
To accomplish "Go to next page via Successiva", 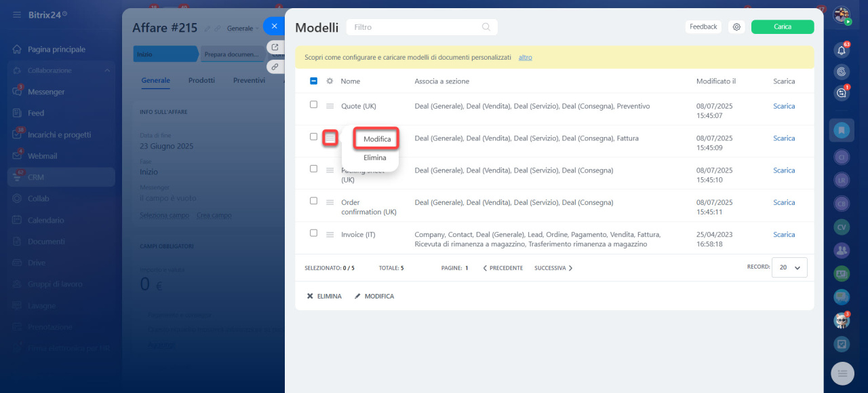I will (553, 268).
